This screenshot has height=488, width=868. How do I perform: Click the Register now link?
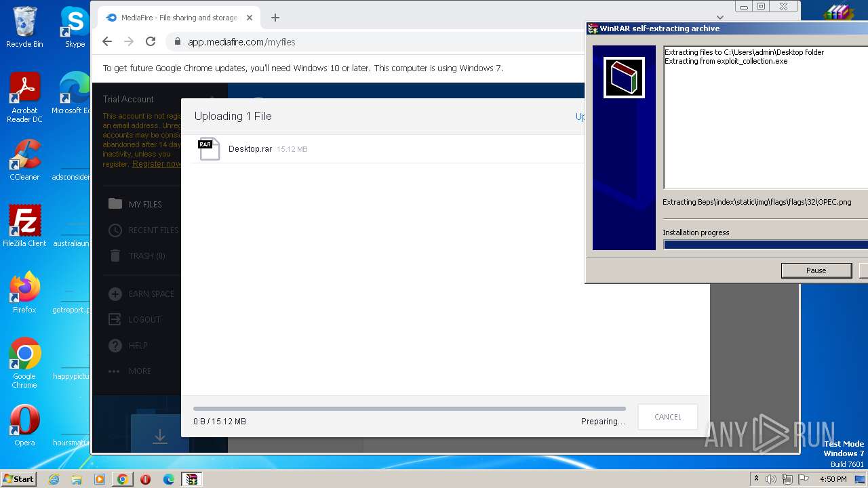pos(156,164)
